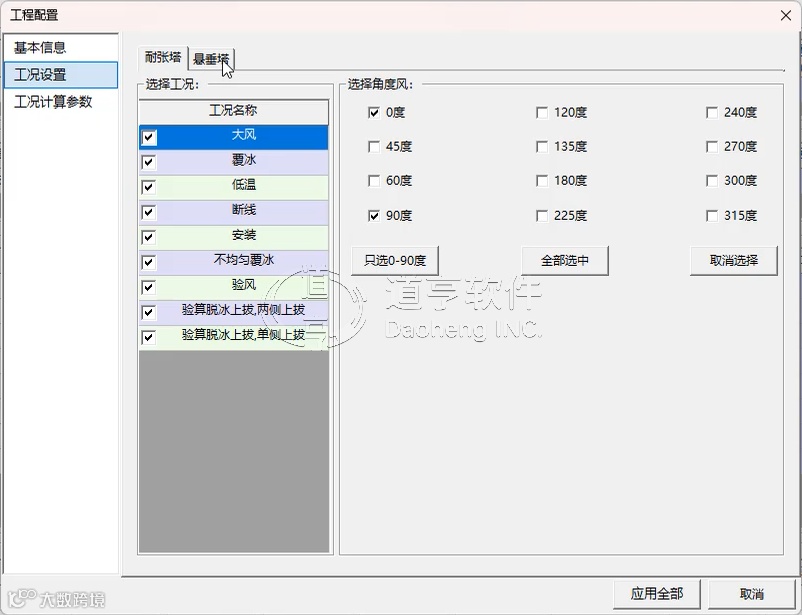Click the 应用全部 button
Screen dimensions: 802x615
(657, 594)
